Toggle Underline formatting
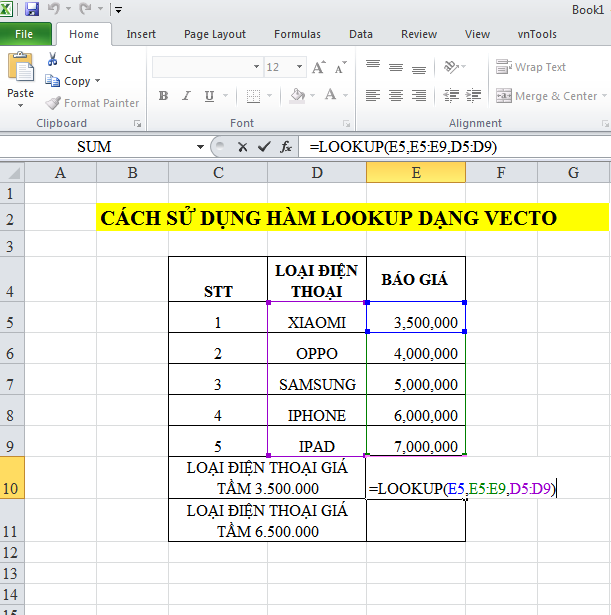The width and height of the screenshot is (611, 615). click(209, 96)
